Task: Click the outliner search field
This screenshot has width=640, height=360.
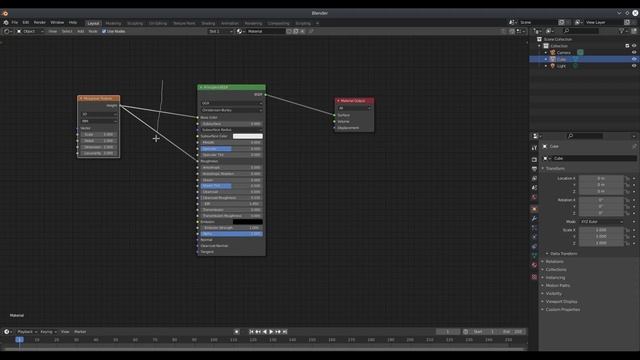Action: pos(581,31)
